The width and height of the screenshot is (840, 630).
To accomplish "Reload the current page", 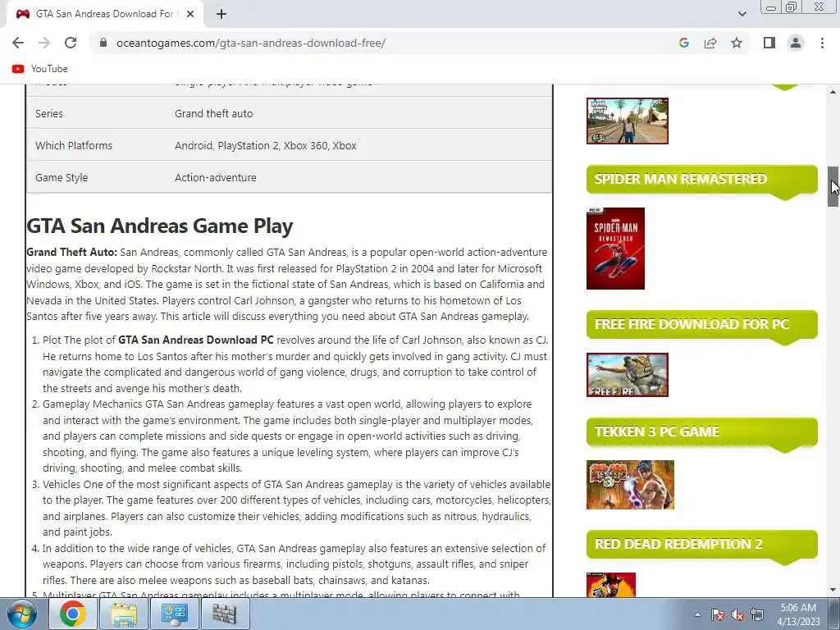I will click(x=71, y=43).
